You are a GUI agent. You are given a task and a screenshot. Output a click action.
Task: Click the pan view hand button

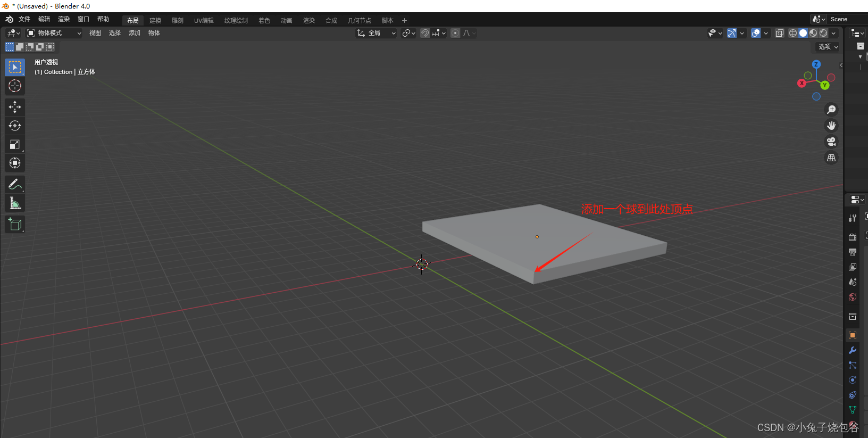(x=831, y=126)
